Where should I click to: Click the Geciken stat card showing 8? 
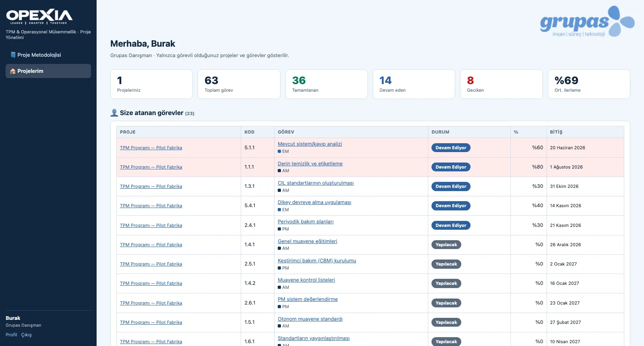point(502,84)
